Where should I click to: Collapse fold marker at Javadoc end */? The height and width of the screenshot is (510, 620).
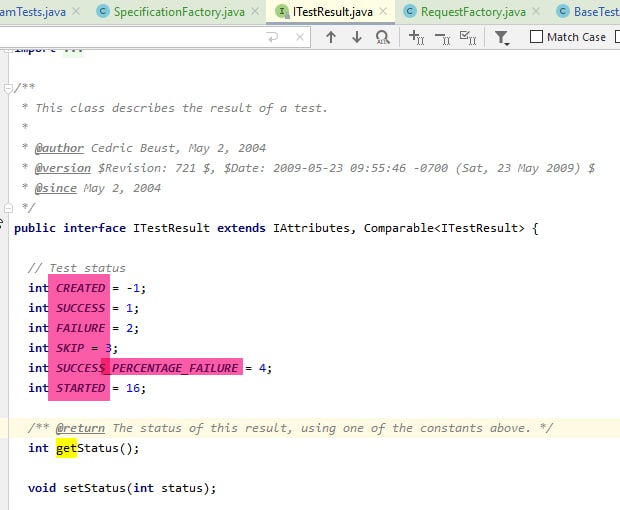click(8, 207)
